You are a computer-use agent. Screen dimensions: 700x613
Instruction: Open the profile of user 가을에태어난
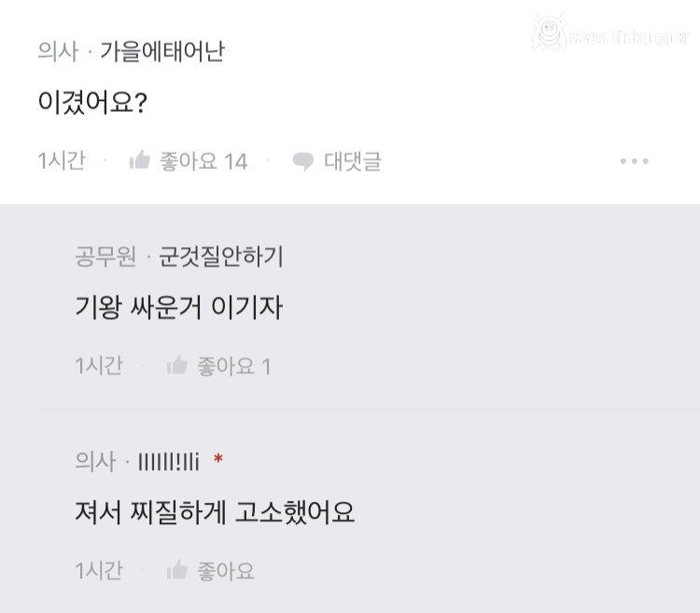click(161, 52)
